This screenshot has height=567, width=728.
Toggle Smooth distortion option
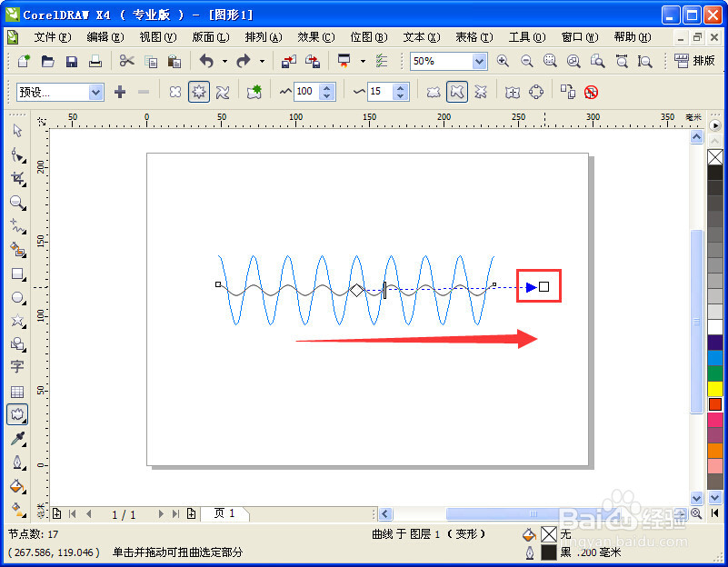(x=457, y=92)
